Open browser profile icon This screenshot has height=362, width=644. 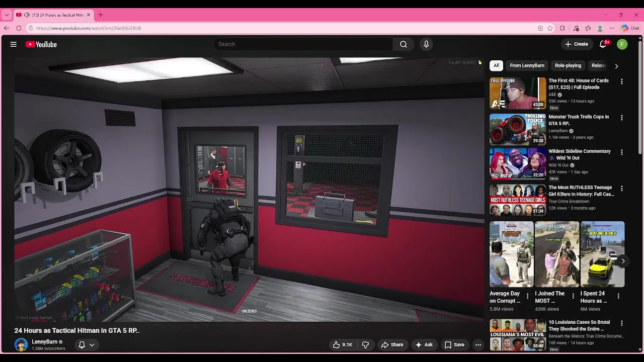pyautogui.click(x=600, y=28)
